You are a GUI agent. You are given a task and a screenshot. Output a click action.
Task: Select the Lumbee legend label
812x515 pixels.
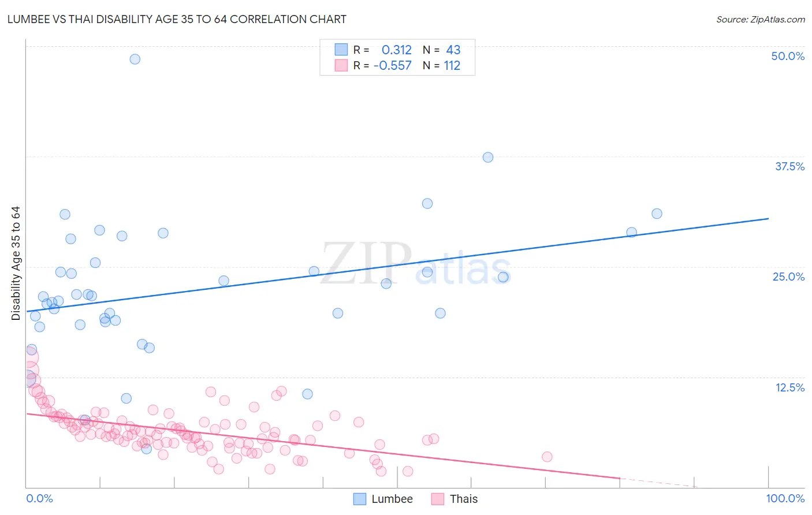click(x=392, y=499)
